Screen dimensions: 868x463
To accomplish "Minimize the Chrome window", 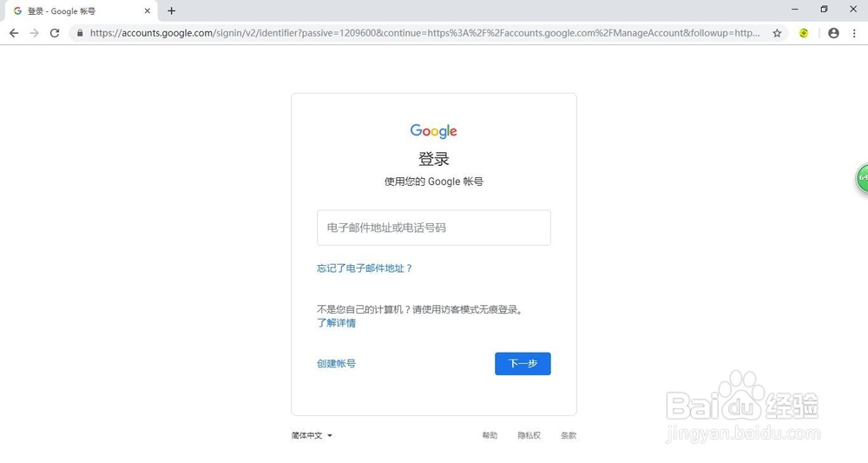I will (795, 10).
